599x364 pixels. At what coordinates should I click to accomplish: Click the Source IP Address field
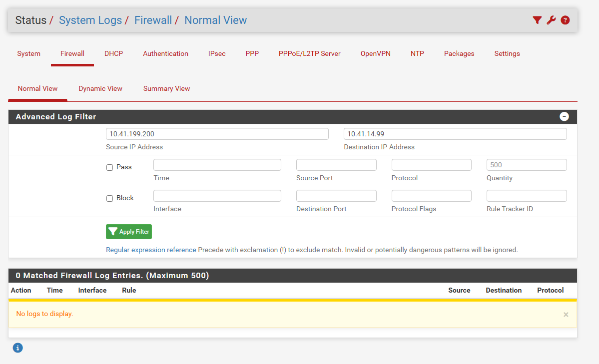(217, 134)
